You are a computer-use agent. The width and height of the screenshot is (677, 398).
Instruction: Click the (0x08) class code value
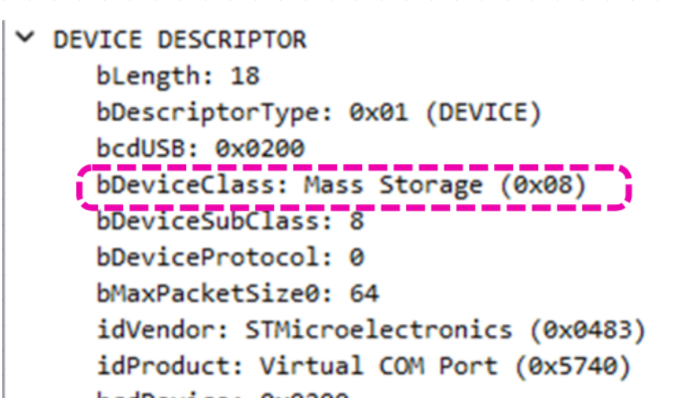click(x=543, y=185)
